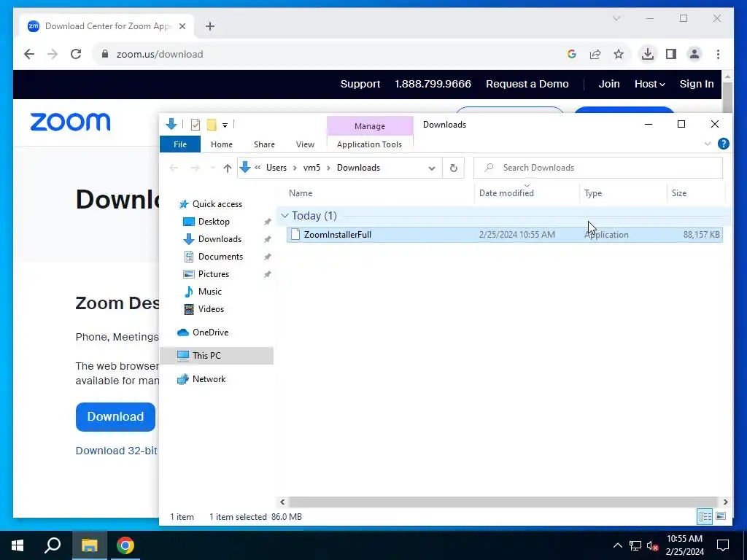Image resolution: width=747 pixels, height=560 pixels.
Task: Open Videos in navigation pane
Action: pyautogui.click(x=211, y=309)
